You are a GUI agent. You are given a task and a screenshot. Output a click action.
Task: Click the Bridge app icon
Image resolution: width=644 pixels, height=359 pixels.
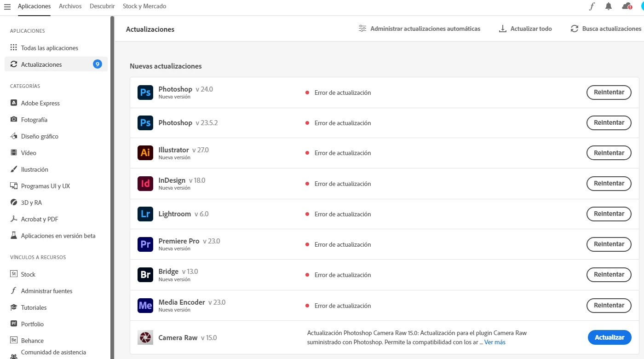tap(145, 275)
